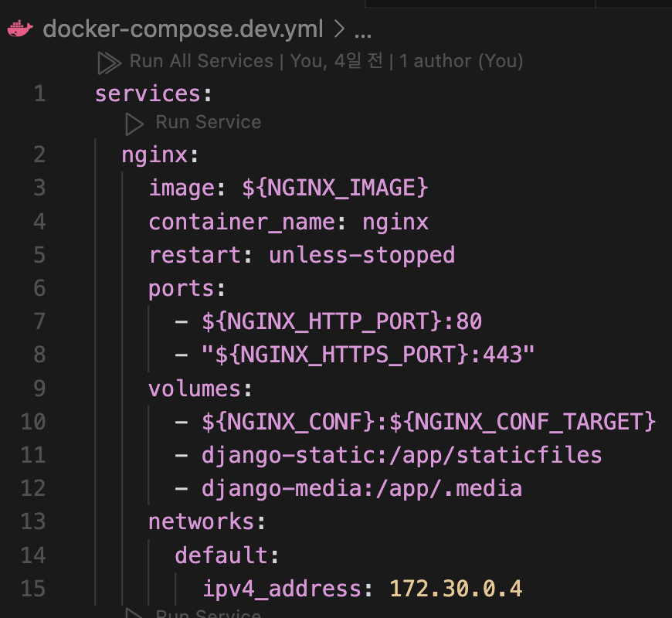Click the unless-stopped restart value
672x618 pixels.
pyautogui.click(x=361, y=255)
